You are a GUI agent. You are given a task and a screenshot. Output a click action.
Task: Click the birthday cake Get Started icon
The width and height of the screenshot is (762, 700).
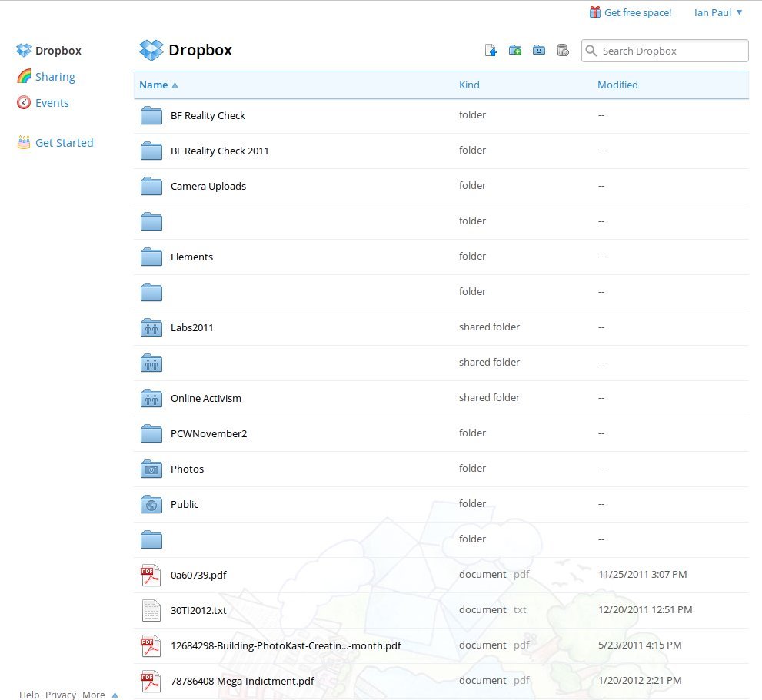[23, 142]
